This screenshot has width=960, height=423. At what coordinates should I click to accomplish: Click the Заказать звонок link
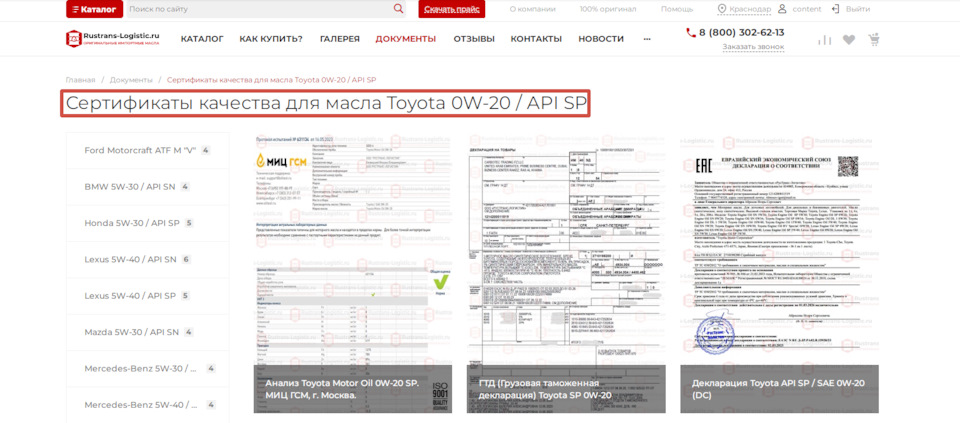point(753,47)
